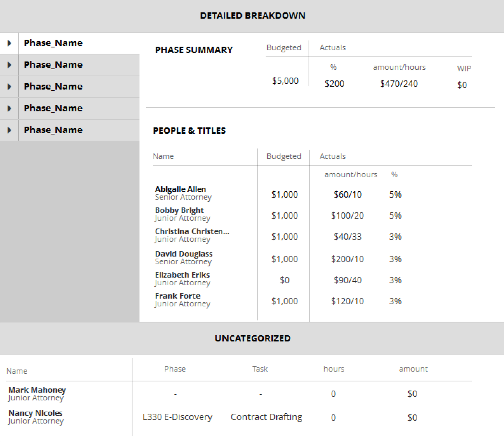Click the Phase Summary $5,000 budgeted amount
Viewport: 504px width, 442px height.
click(x=285, y=81)
